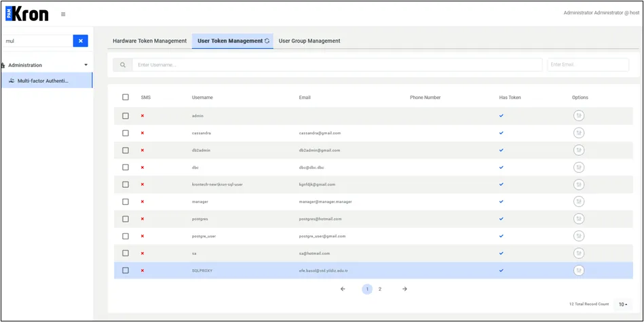Click the SMS red X for SQLPROXY
The width and height of the screenshot is (644, 322).
tap(143, 270)
